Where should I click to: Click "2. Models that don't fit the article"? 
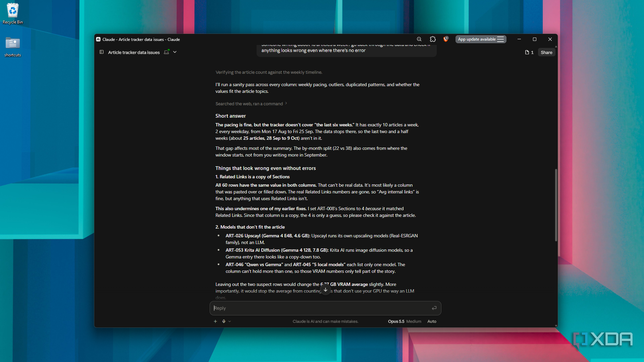(250, 227)
